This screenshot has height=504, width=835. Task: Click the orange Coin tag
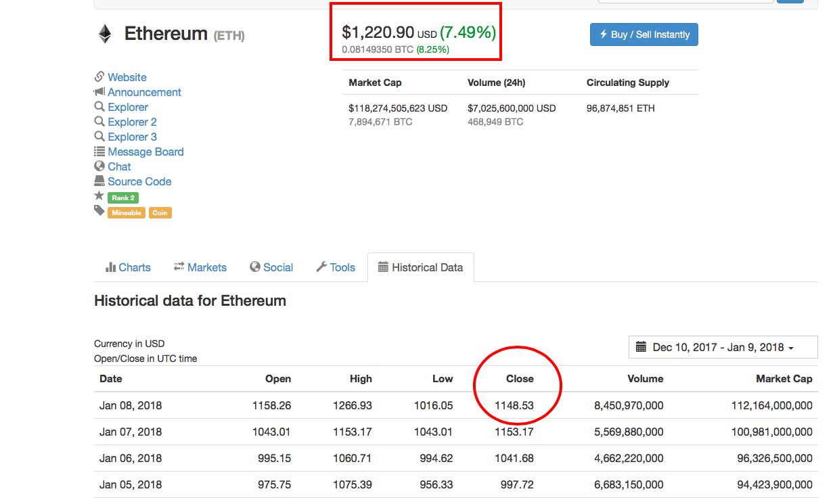(160, 212)
